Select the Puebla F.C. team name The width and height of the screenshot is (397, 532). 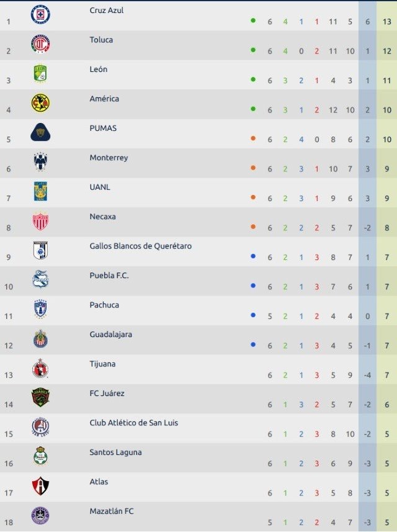tap(109, 276)
